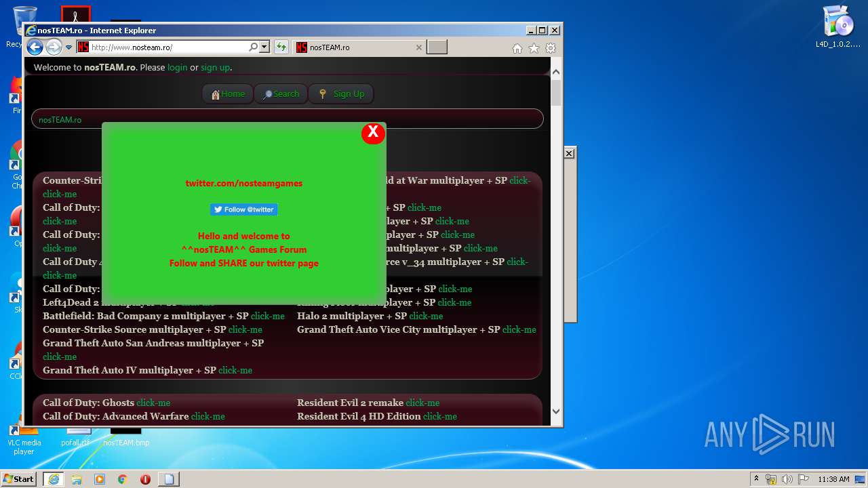Click click-me next to Halo 2 multiplayer
The image size is (868, 488).
point(426,316)
